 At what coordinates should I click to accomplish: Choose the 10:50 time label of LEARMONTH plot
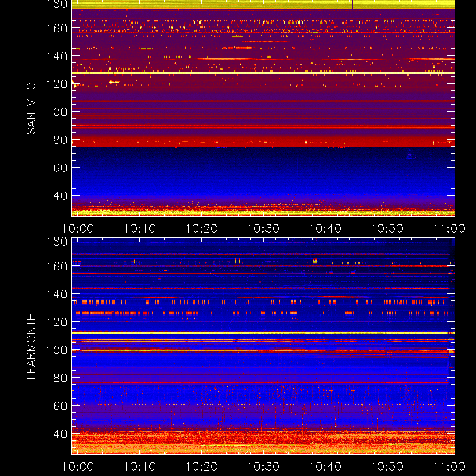point(387,466)
